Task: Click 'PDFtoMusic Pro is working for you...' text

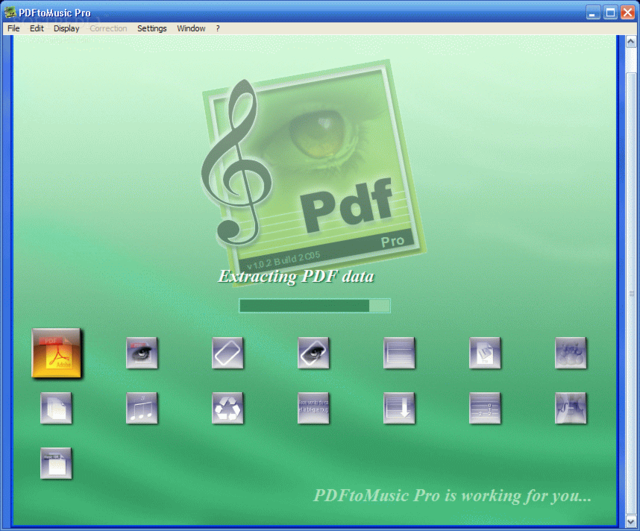Action: click(452, 496)
